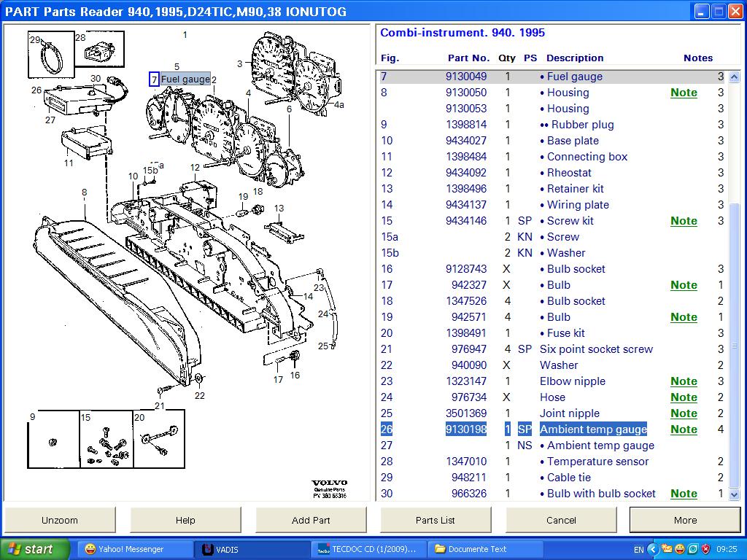The width and height of the screenshot is (747, 560).
Task: Open Note link for Housing 9130050
Action: pyautogui.click(x=684, y=93)
